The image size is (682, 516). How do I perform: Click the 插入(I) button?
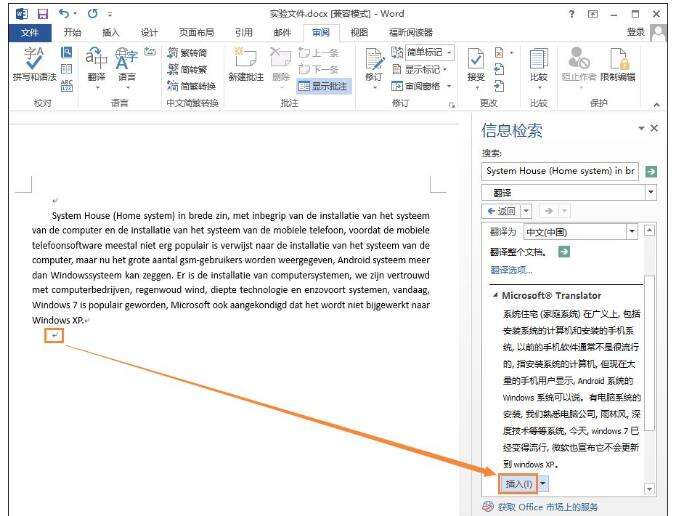click(518, 483)
